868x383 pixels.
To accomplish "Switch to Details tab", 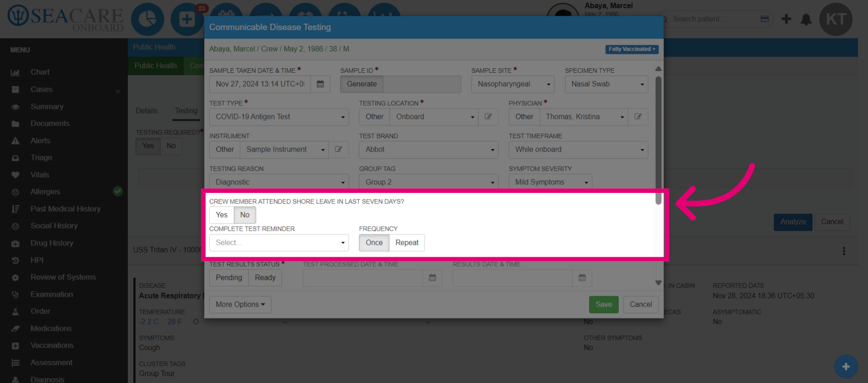I will point(146,111).
